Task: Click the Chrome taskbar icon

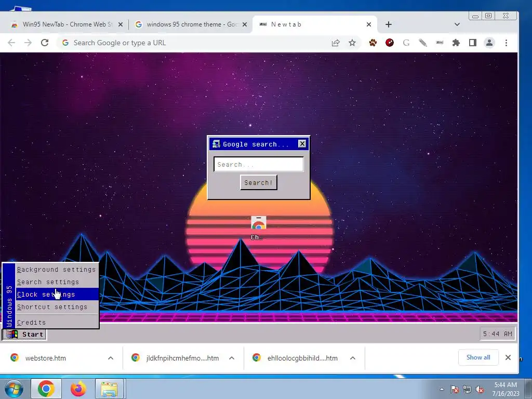Action: (x=46, y=389)
